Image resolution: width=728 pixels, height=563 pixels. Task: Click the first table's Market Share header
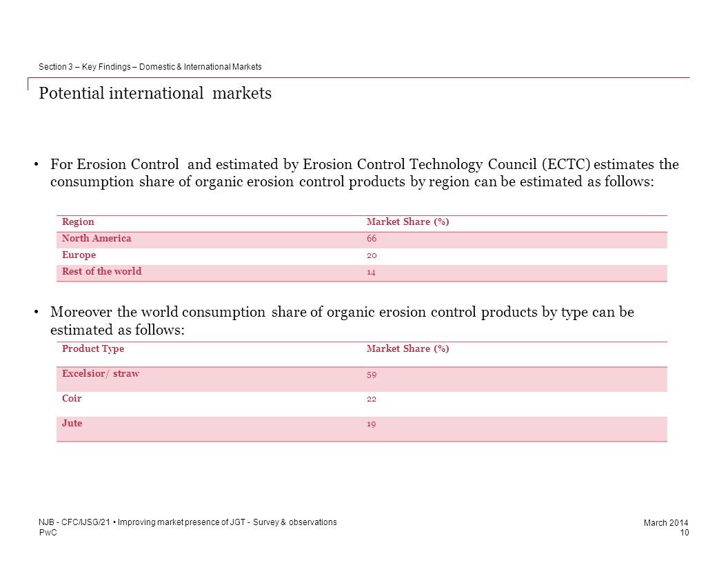[x=407, y=222]
